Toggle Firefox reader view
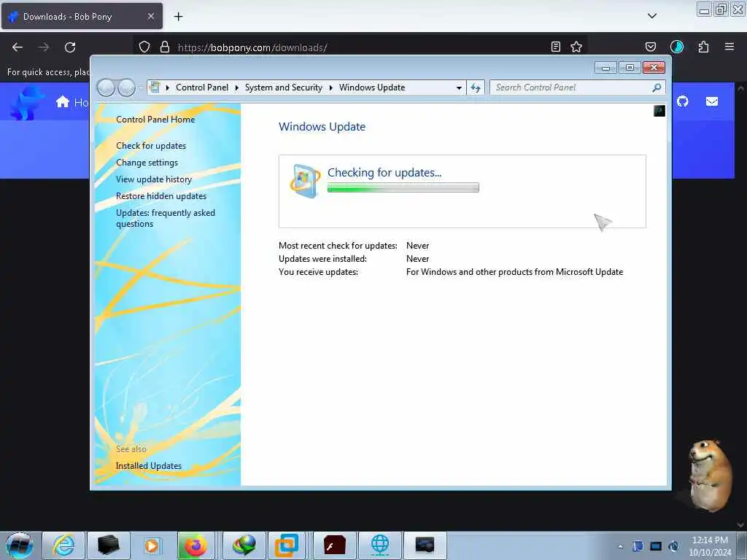 pyautogui.click(x=555, y=47)
